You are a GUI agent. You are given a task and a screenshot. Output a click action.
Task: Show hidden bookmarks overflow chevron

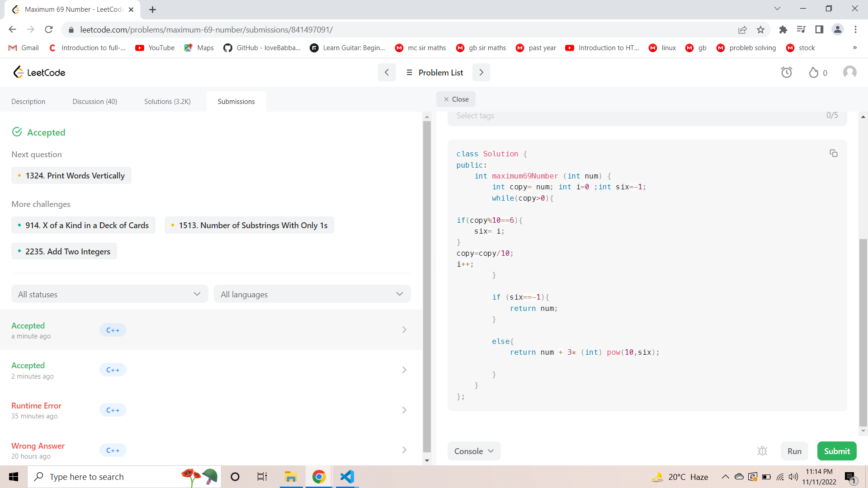tap(854, 47)
